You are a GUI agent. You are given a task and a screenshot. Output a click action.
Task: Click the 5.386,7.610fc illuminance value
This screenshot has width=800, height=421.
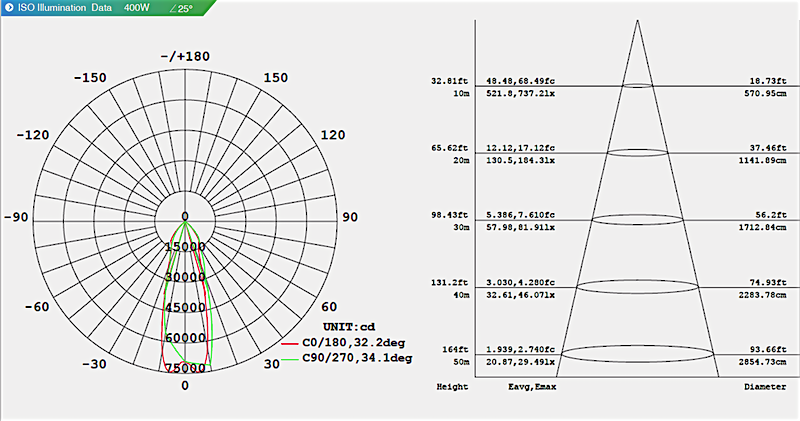tap(520, 215)
